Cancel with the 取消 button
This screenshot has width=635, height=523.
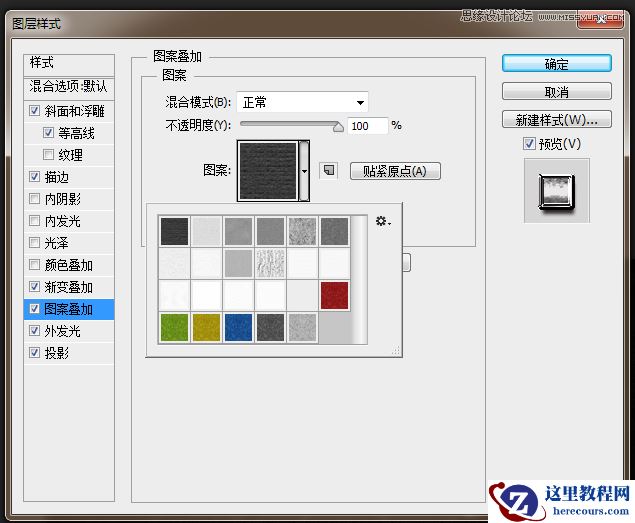point(556,92)
